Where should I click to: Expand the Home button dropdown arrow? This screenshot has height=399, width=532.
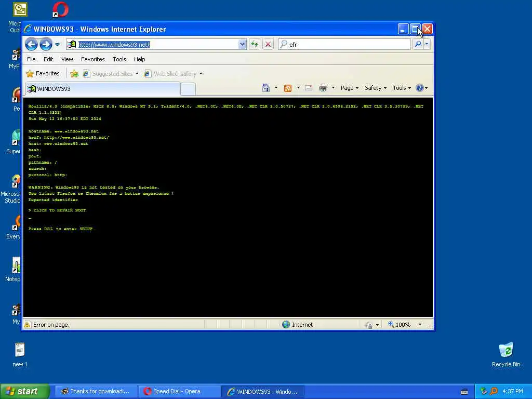point(276,88)
